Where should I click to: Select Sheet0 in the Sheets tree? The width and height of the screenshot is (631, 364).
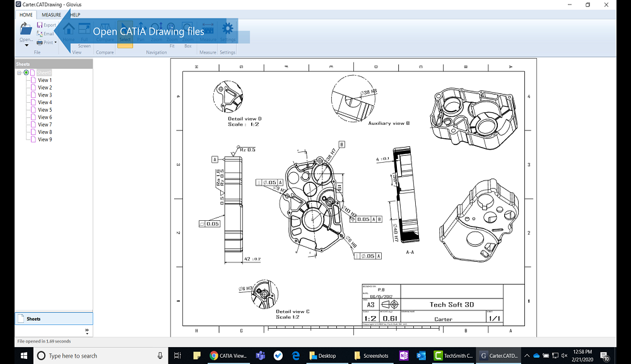pyautogui.click(x=44, y=73)
